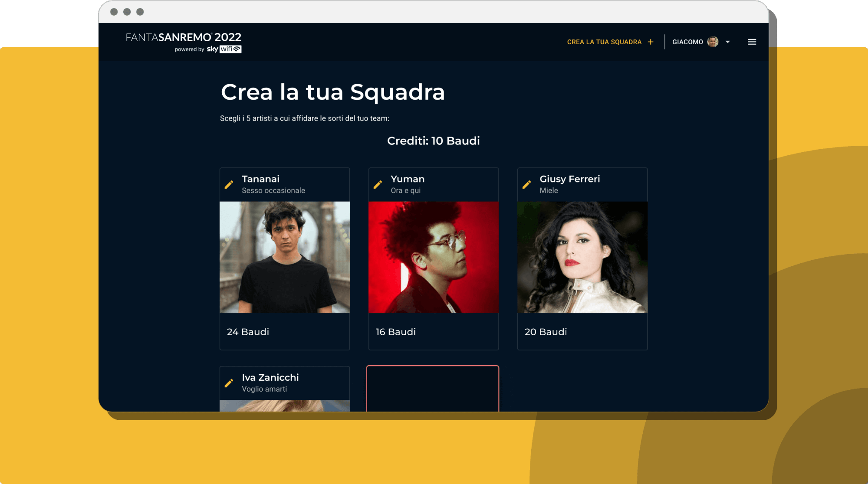Click the pencil icon next to Iva Zanicchi
Screen dimensions: 868x484
(229, 383)
